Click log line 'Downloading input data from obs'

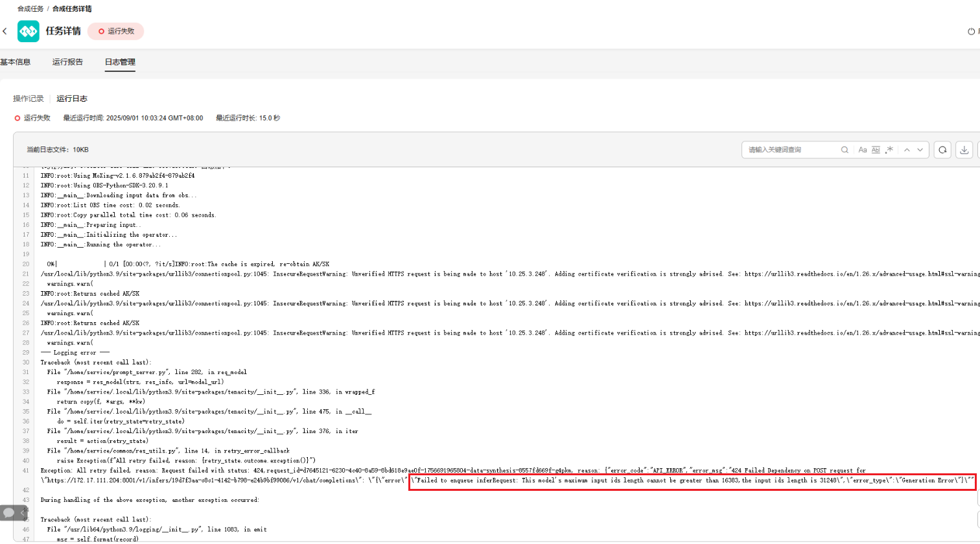pyautogui.click(x=119, y=195)
